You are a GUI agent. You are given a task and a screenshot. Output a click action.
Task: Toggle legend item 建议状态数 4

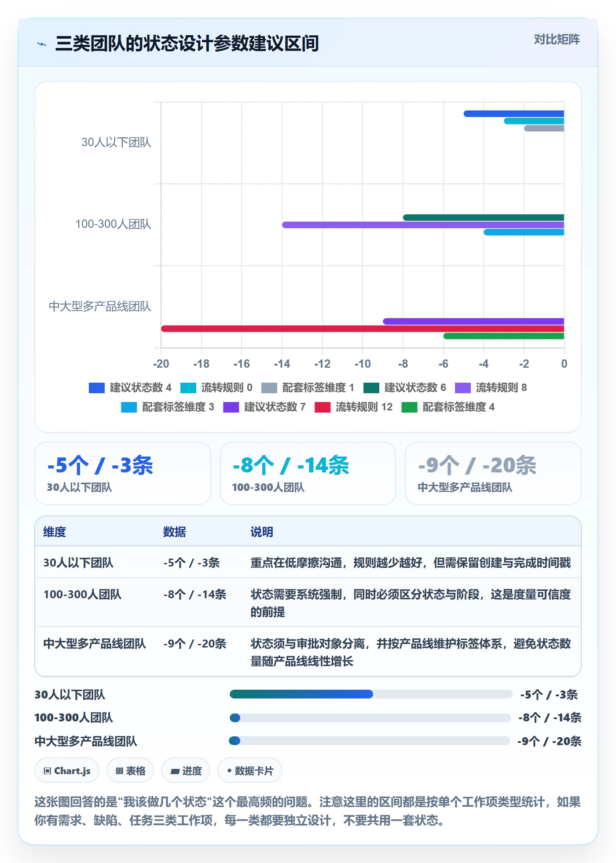coord(130,388)
